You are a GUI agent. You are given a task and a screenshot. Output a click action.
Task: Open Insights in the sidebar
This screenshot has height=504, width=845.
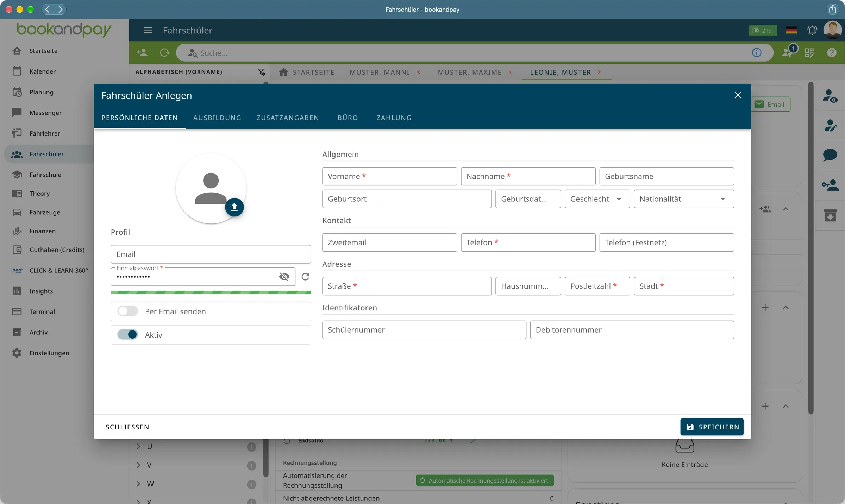tap(41, 291)
